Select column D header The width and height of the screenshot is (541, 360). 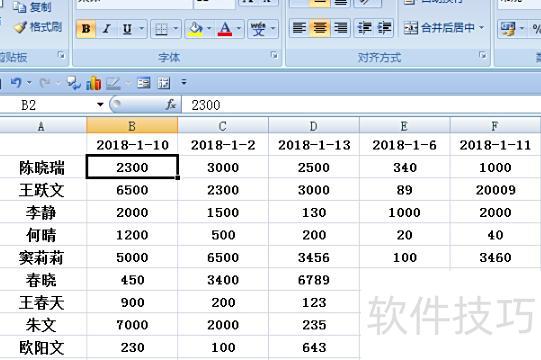(x=314, y=126)
